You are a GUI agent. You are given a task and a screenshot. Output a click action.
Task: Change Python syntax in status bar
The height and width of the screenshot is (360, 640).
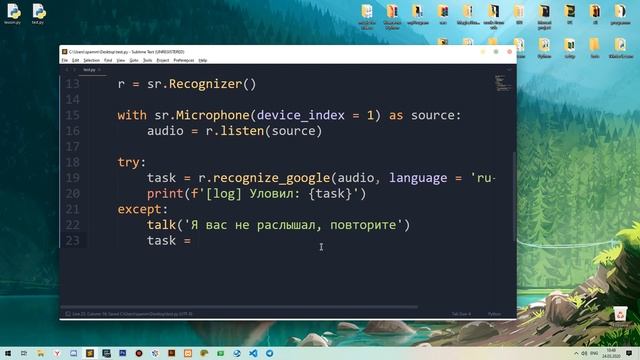point(494,314)
